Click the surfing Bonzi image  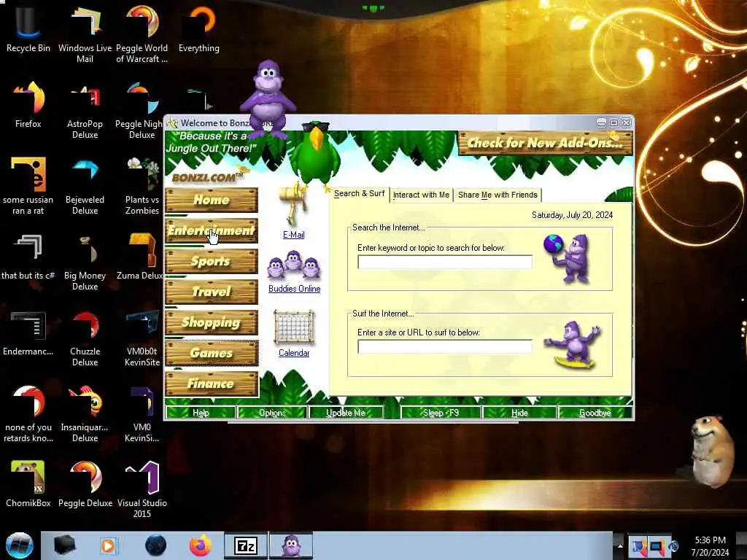coord(573,345)
